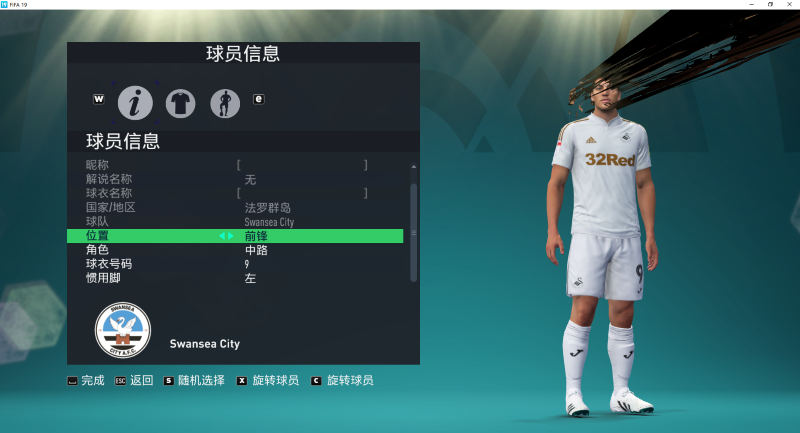Viewport: 800px width, 433px height.
Task: Click the 球衣名称 input field
Action: pyautogui.click(x=302, y=193)
